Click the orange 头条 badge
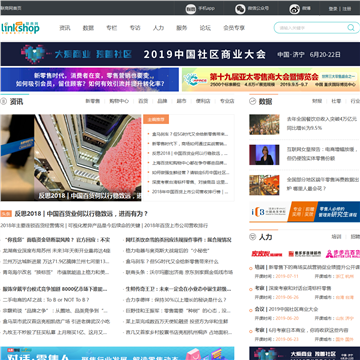Viewport: 360px width, 360px height. tap(6, 214)
